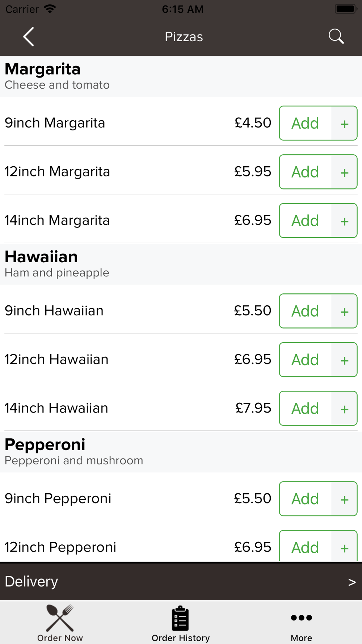
Task: Add 12inch Margarita to order
Action: pos(305,172)
